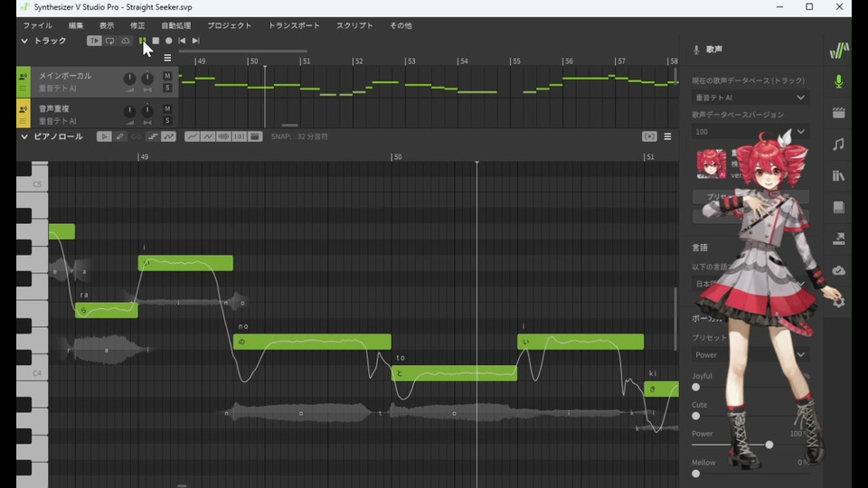Click measure 53 on track timeline ruler

tap(410, 61)
